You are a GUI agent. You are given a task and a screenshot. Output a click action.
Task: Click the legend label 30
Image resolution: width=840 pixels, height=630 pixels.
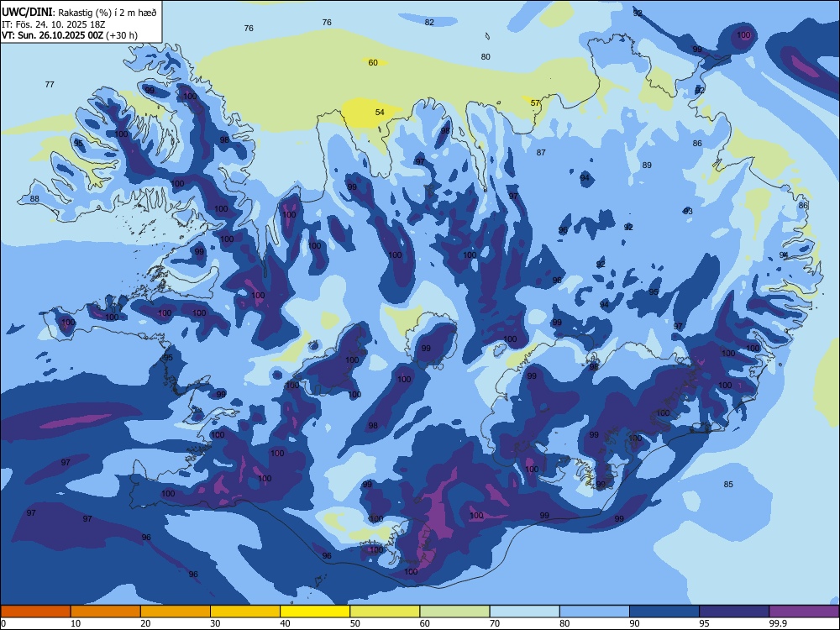tap(215, 623)
